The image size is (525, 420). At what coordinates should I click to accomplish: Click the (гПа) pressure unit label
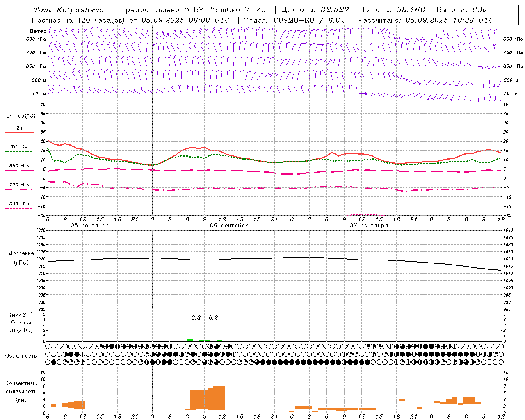click(x=21, y=263)
